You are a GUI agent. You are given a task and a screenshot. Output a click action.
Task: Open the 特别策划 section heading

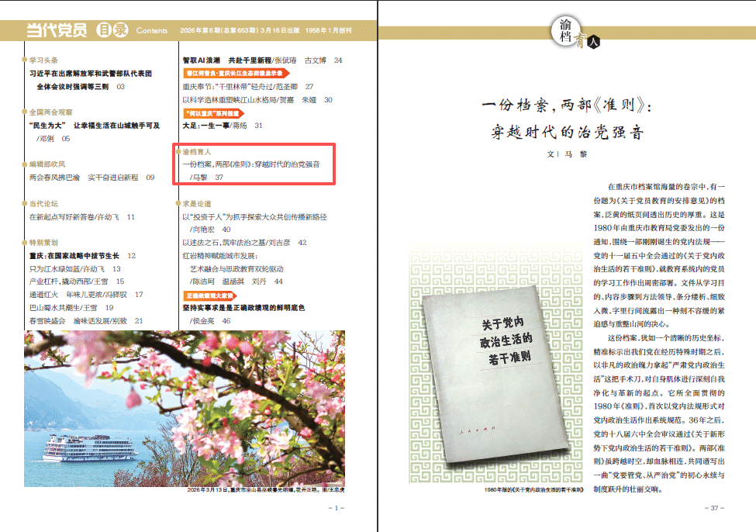43,243
